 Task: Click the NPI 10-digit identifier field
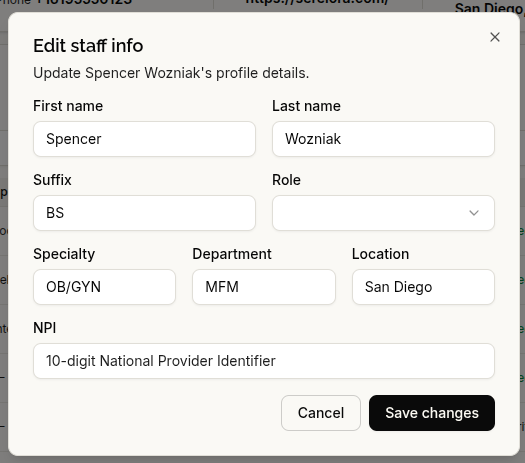[264, 361]
